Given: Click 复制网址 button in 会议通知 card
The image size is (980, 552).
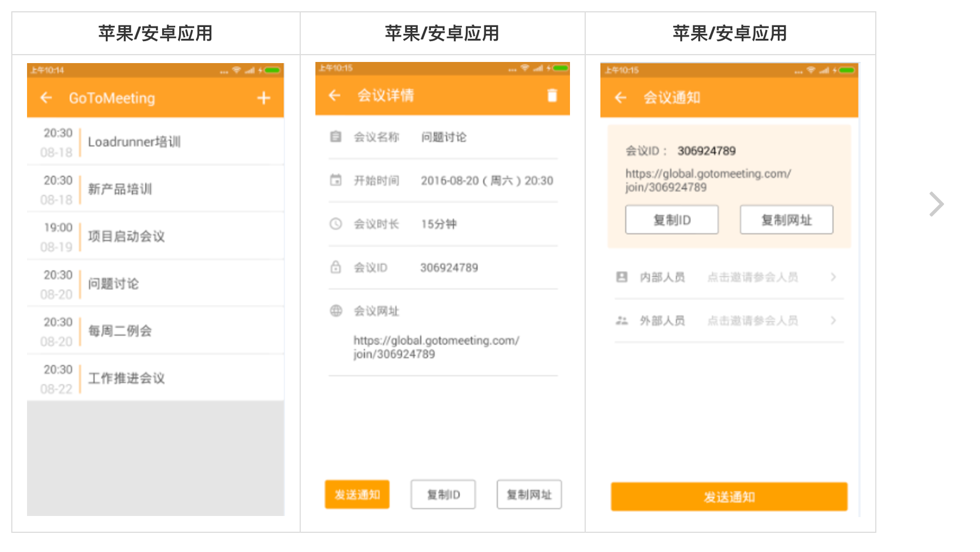Looking at the screenshot, I should (787, 220).
